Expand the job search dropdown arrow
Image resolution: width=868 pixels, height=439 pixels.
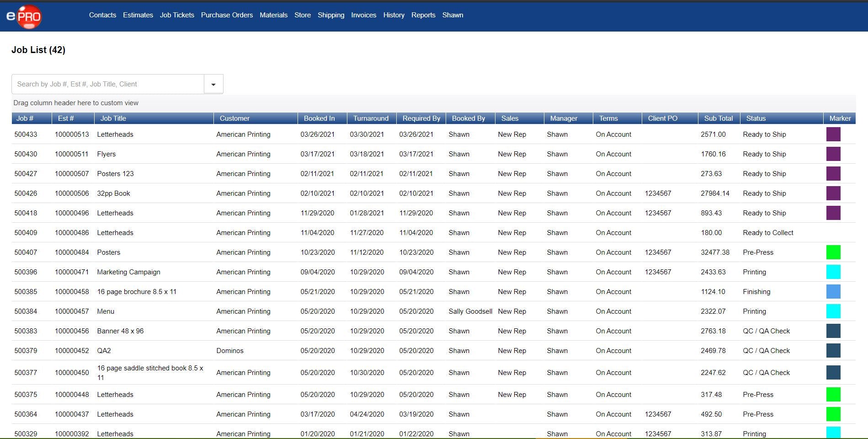(213, 84)
